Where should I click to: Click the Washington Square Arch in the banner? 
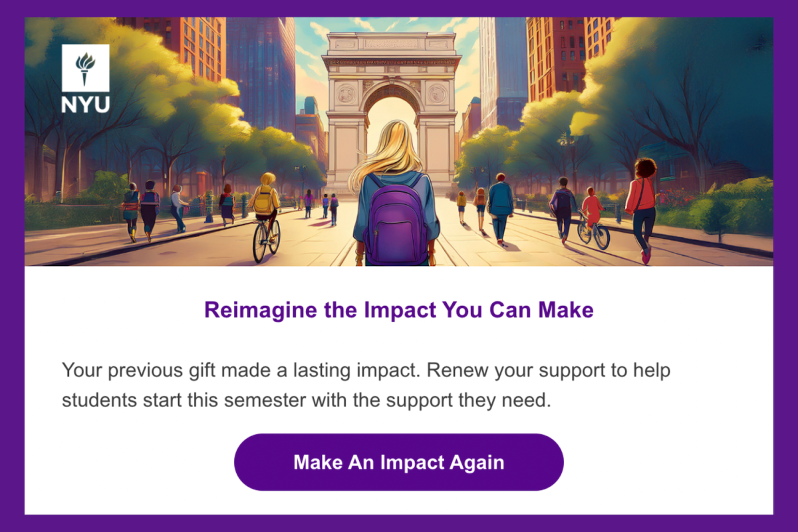tap(391, 80)
